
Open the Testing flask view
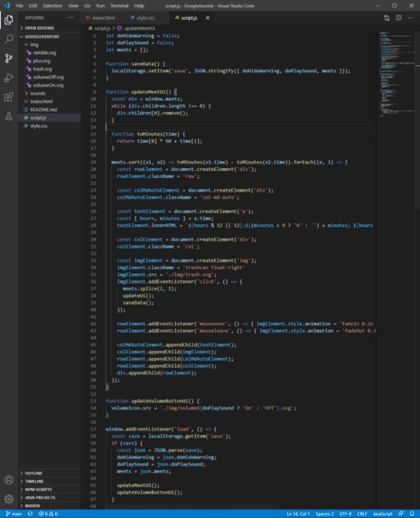[9, 116]
